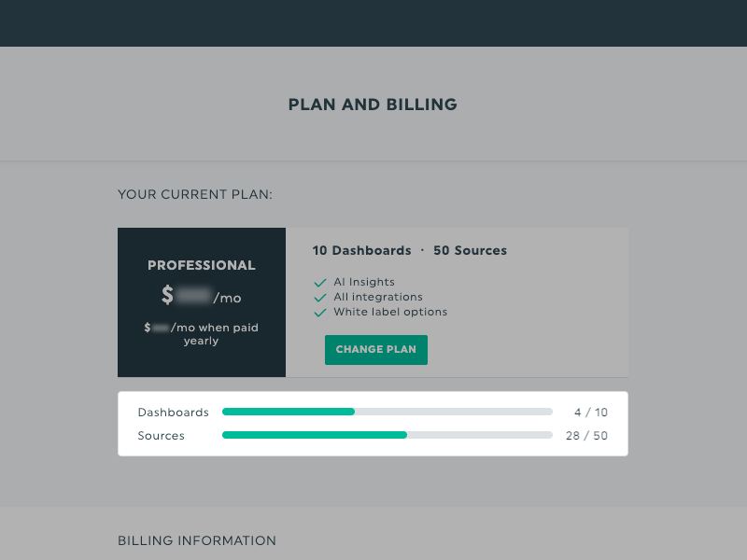Screen dimensions: 747x560
Task: Click the 28 / 50 sources count
Action: pos(586,436)
